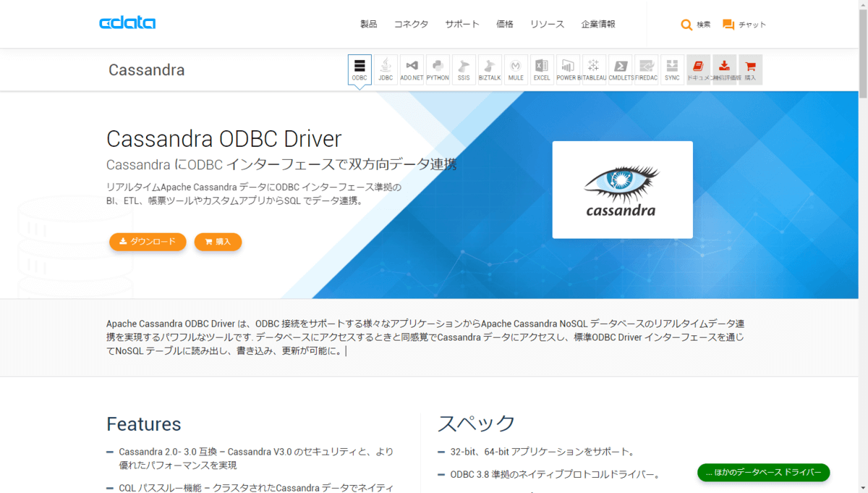
Task: Open chat via speech bubble icon
Action: click(728, 25)
